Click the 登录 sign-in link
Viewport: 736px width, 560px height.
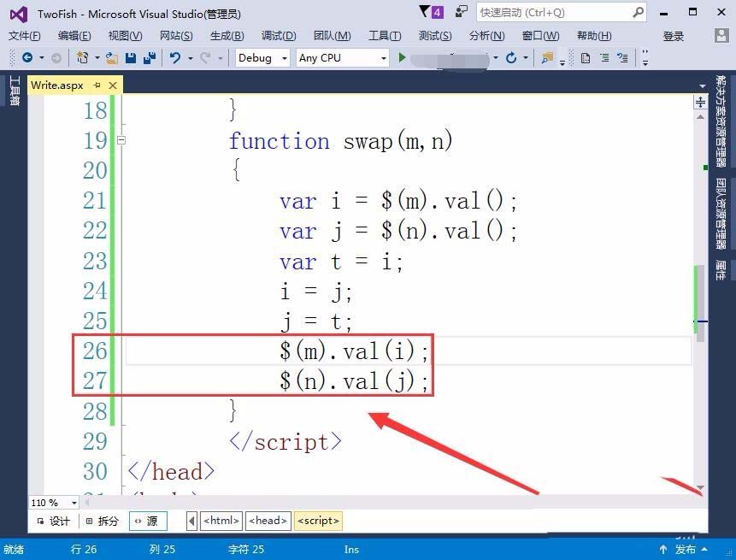pos(675,36)
